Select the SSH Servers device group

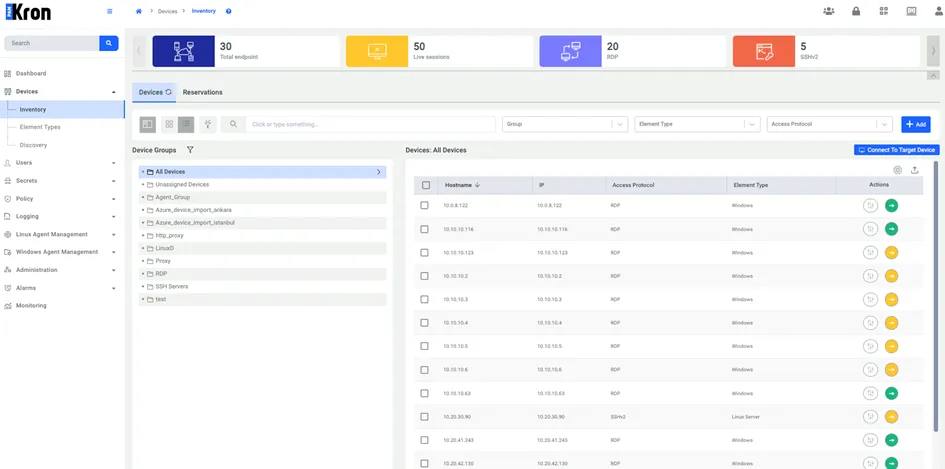pos(262,286)
